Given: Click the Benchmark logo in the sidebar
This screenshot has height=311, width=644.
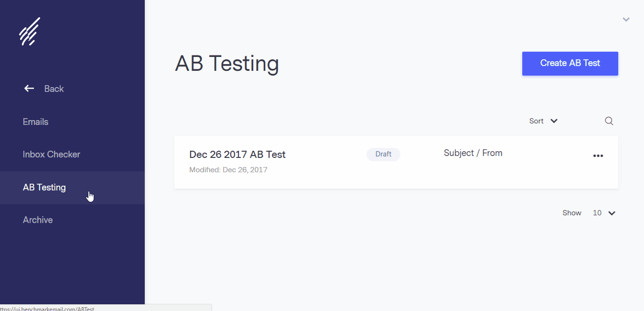Looking at the screenshot, I should (x=29, y=31).
